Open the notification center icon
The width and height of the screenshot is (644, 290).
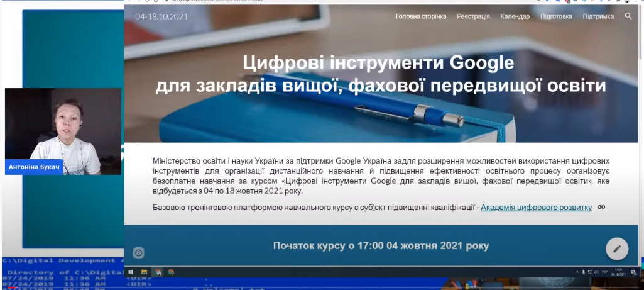pyautogui.click(x=634, y=272)
